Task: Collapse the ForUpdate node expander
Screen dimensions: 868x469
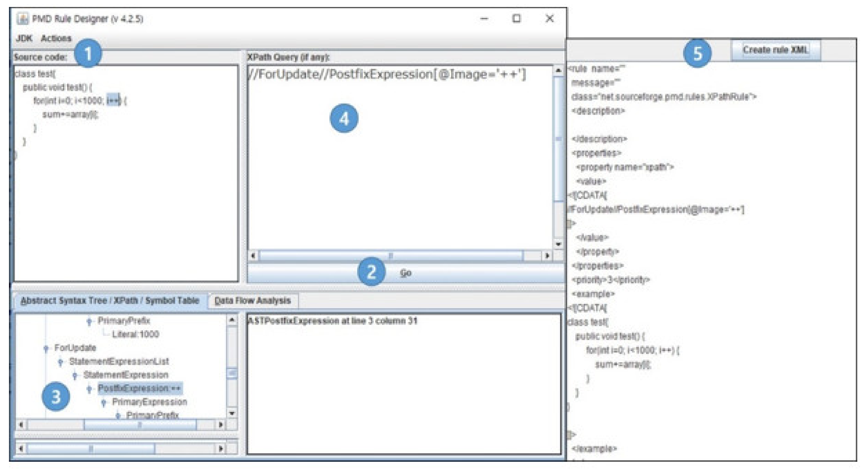Action: pyautogui.click(x=46, y=348)
